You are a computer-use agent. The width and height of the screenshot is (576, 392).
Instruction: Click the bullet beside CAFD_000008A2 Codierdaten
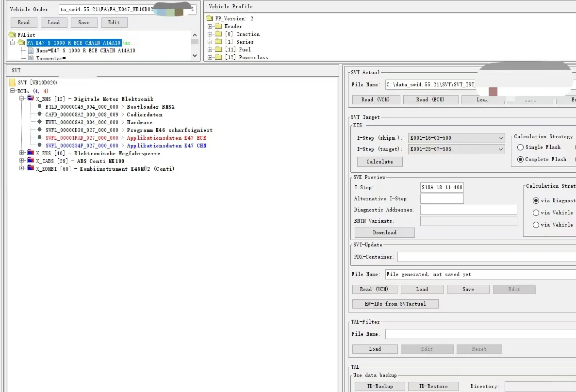(39, 114)
